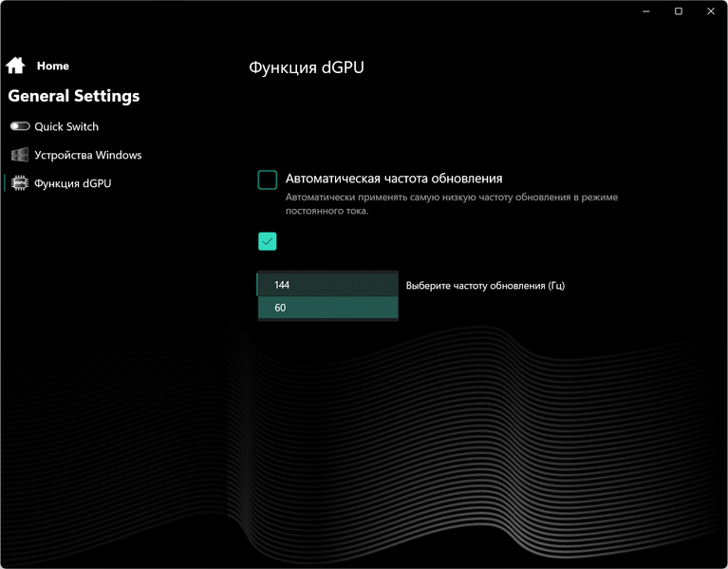Screen dimensions: 728x569
Task: Select Функция dGPU in sidebar
Action: click(x=73, y=183)
